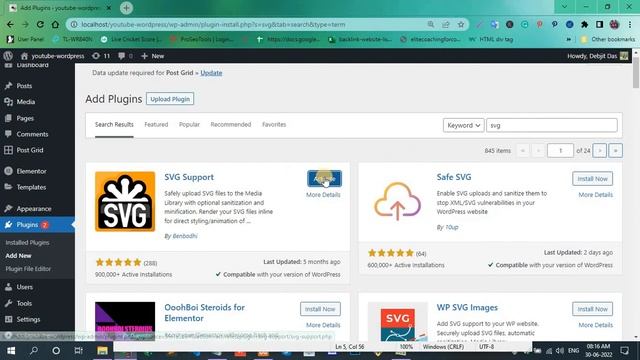Open More Details for WP SVG Images
The height and width of the screenshot is (360, 640).
pos(596,325)
